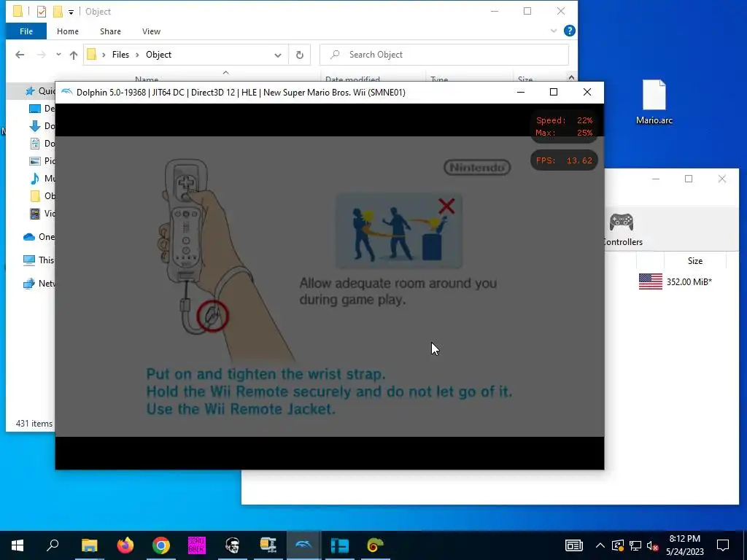Select Network in navigation pane
Image resolution: width=747 pixels, height=560 pixels.
[x=39, y=284]
